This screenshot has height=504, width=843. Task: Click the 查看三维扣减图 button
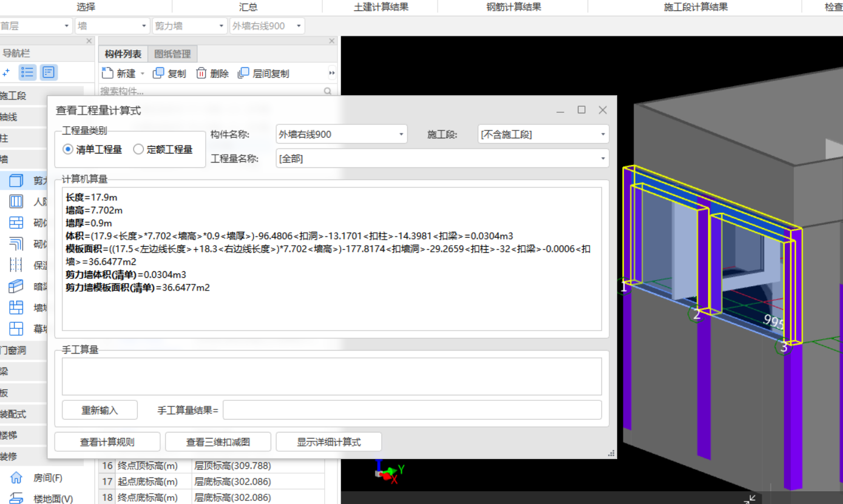(218, 442)
